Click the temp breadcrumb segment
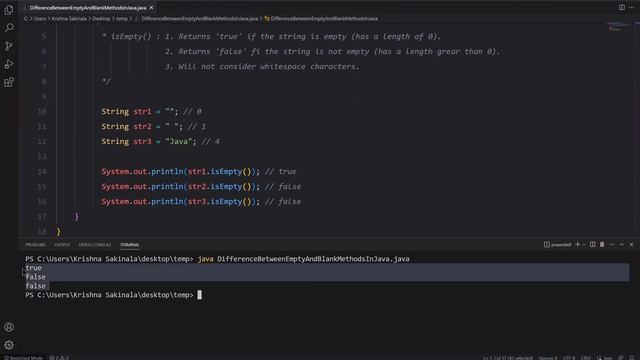This screenshot has height=360, width=640. coord(122,18)
